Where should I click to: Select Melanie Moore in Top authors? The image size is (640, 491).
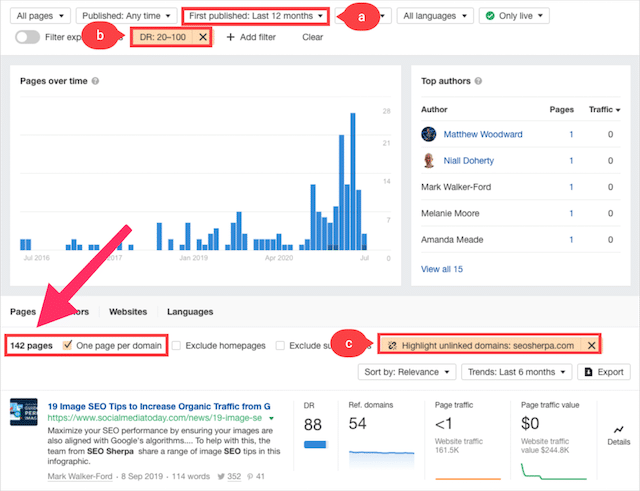(x=450, y=213)
